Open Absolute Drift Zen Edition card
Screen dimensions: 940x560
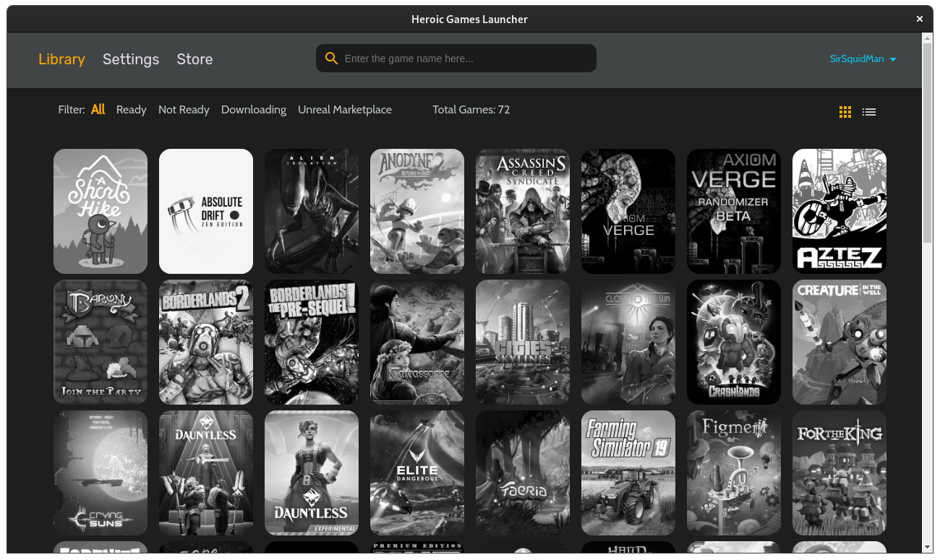[x=206, y=211]
